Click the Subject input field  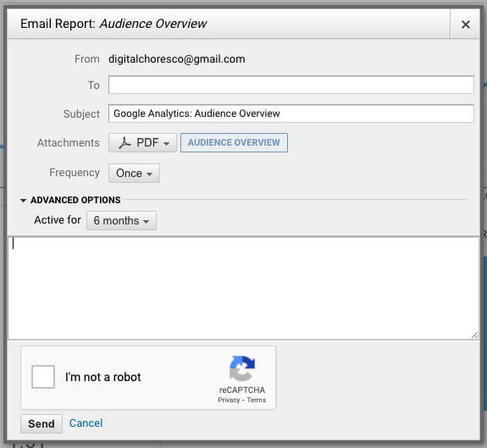coord(291,113)
